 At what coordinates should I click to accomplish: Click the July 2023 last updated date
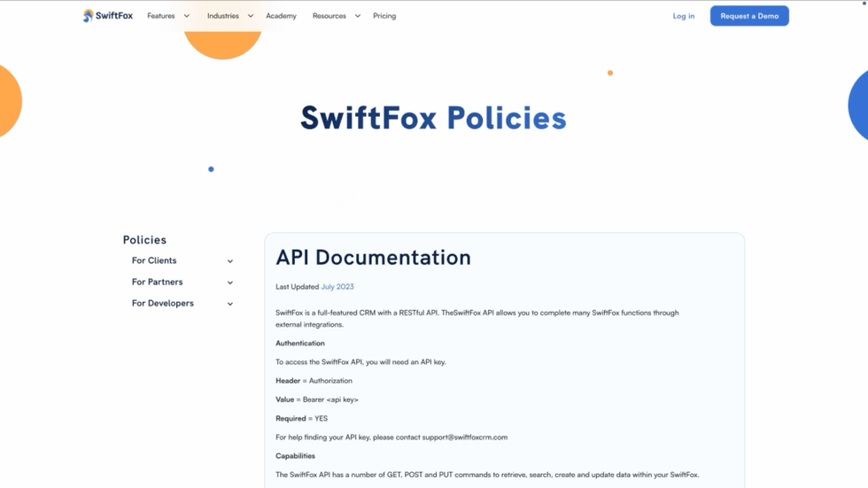pyautogui.click(x=337, y=287)
